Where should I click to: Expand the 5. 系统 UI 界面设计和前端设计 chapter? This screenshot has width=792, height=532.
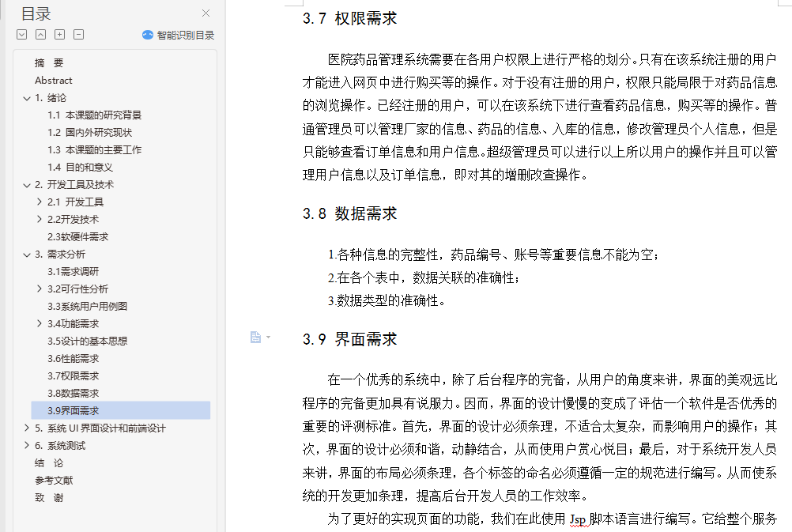point(27,428)
